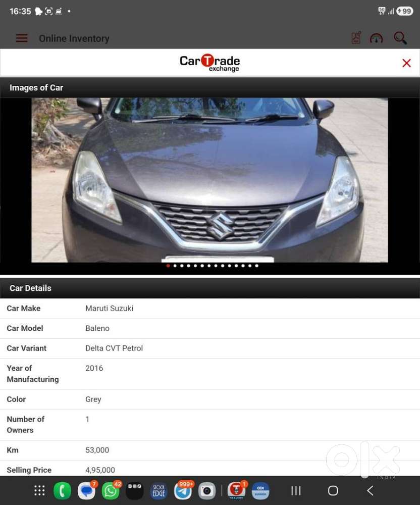The width and height of the screenshot is (420, 505).
Task: Open the OLX Business app
Action: [260, 490]
